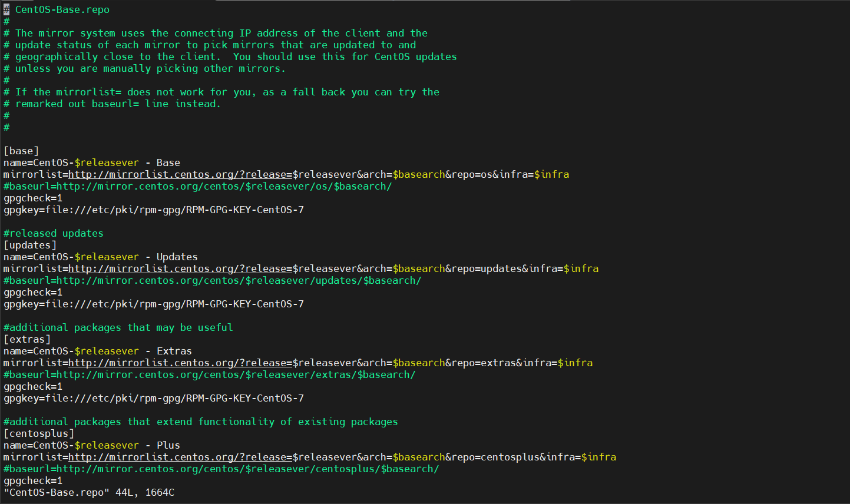This screenshot has height=504, width=850.
Task: Click the $basearch variable in the extras mirrorlist line
Action: 419,363
